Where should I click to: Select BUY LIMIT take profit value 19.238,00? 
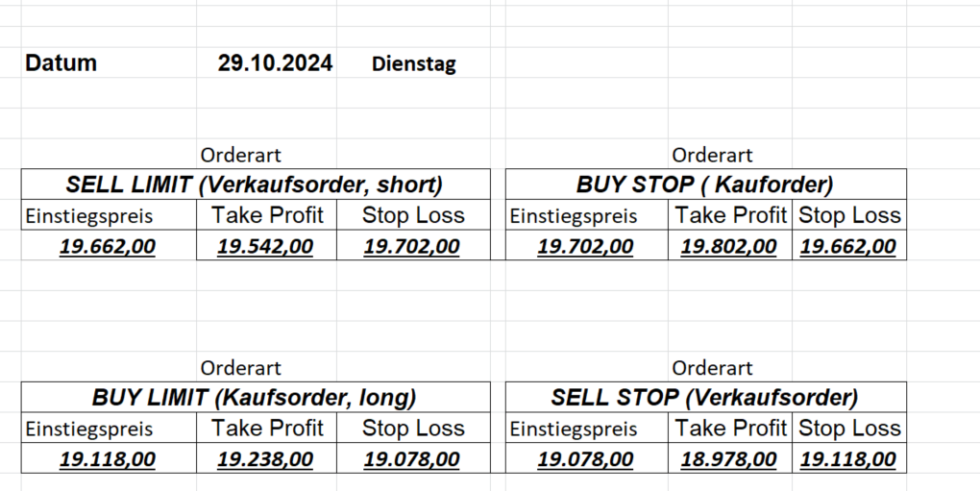[265, 459]
